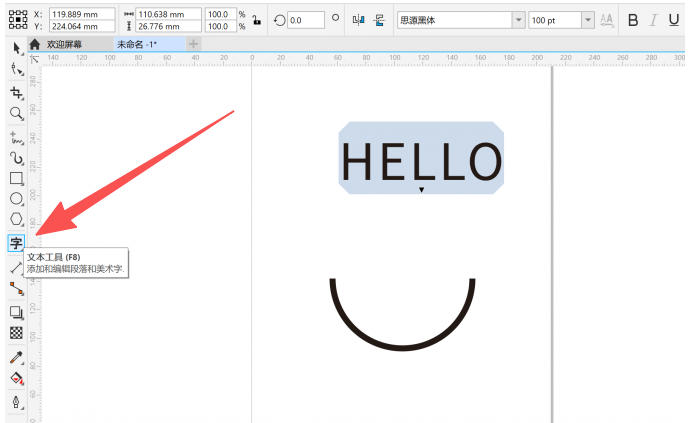The image size is (695, 423).
Task: Select the Eyedropper tool
Action: (16, 357)
